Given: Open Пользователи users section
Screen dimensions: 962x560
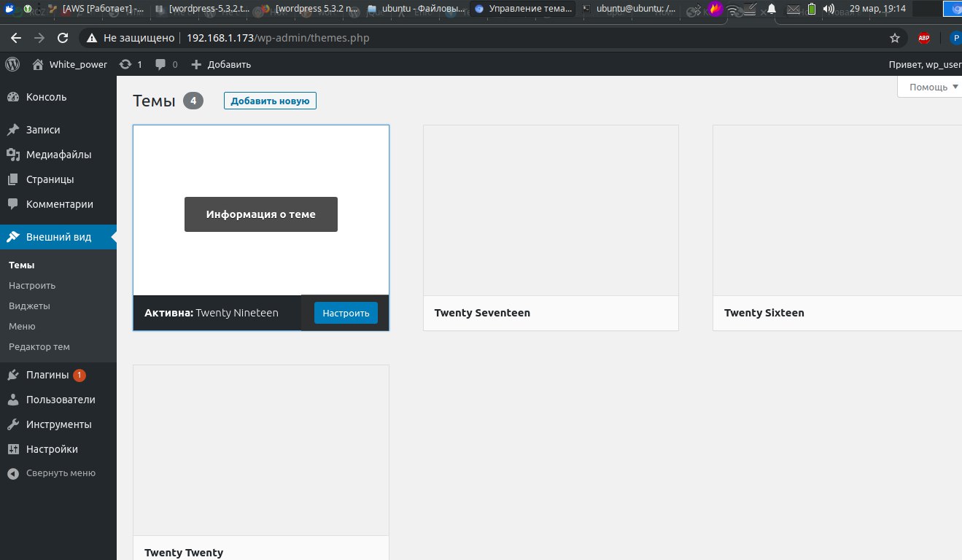Looking at the screenshot, I should [x=58, y=400].
